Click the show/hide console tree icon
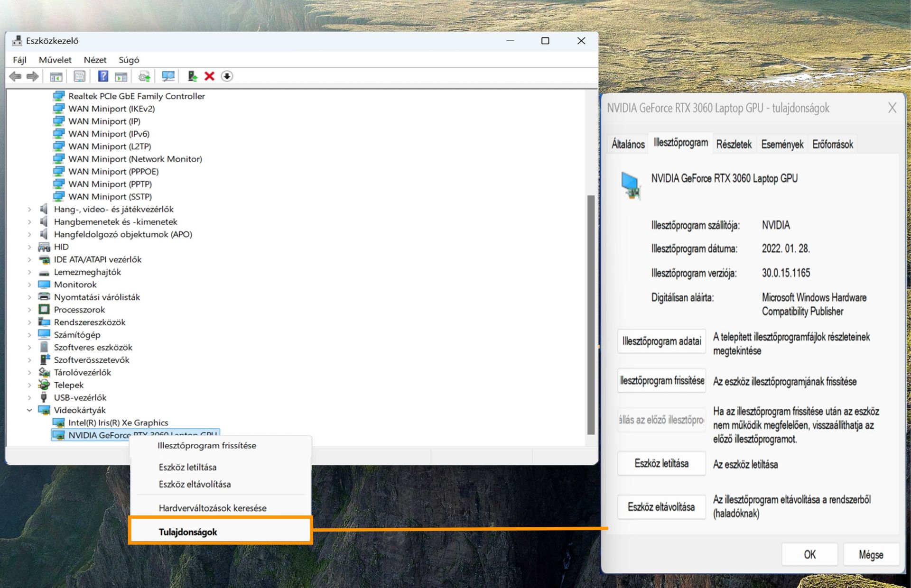The height and width of the screenshot is (588, 911). [x=56, y=76]
